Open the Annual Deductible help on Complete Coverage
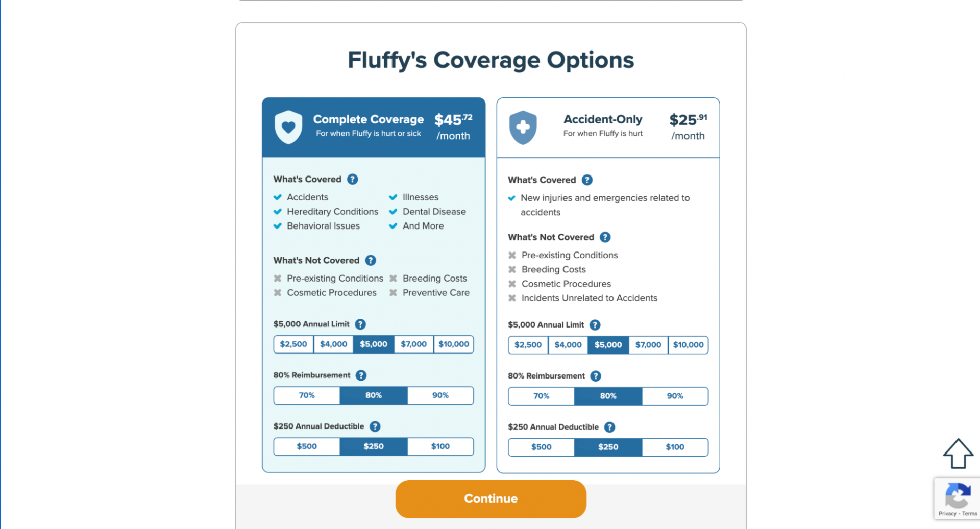The height and width of the screenshot is (529, 980). tap(375, 426)
